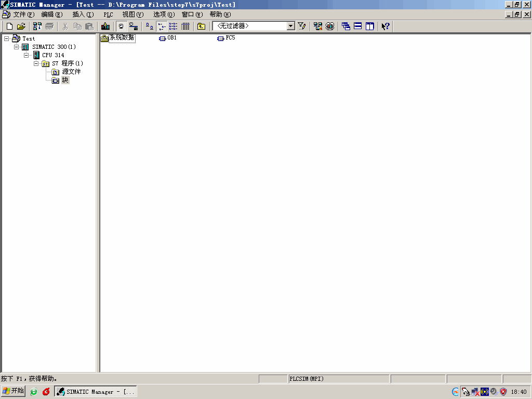Open the 无过滤器 filter dropdown

click(x=290, y=26)
